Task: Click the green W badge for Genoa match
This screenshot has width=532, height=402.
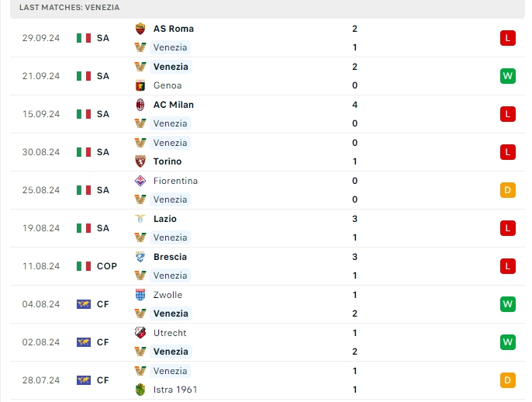Action: (x=508, y=76)
